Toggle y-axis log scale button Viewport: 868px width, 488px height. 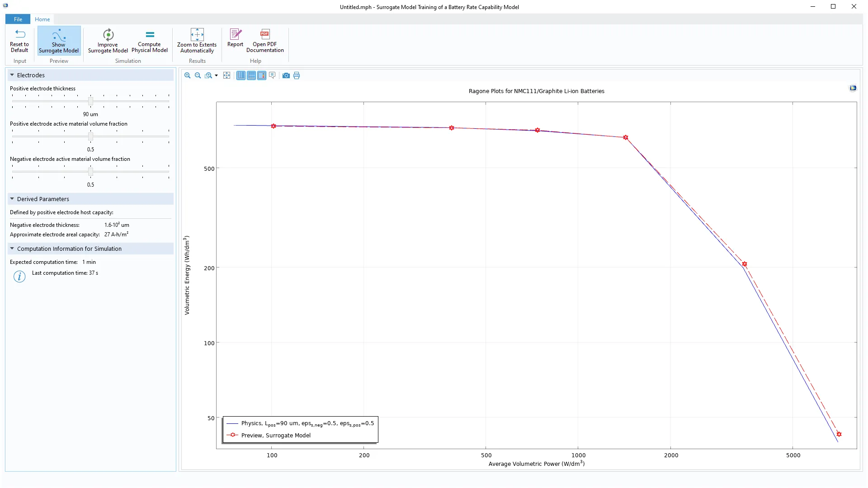251,75
